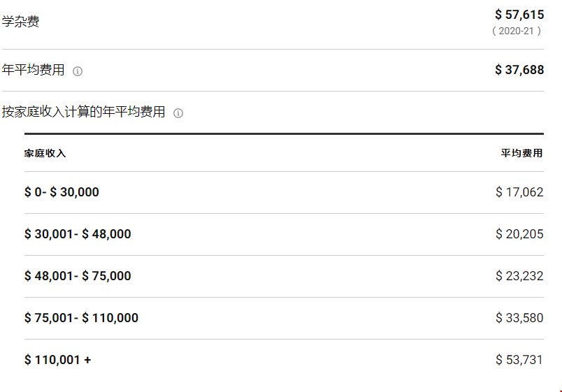Select the $ 110,001 + income row
Screen dimensions: 562x392
point(57,360)
